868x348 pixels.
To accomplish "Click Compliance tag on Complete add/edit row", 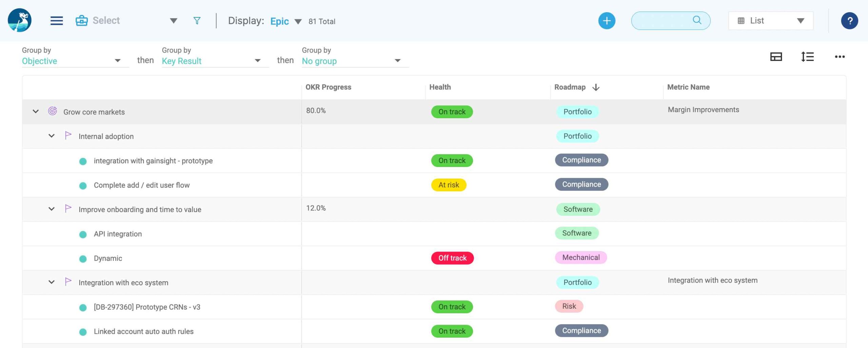I will point(581,184).
